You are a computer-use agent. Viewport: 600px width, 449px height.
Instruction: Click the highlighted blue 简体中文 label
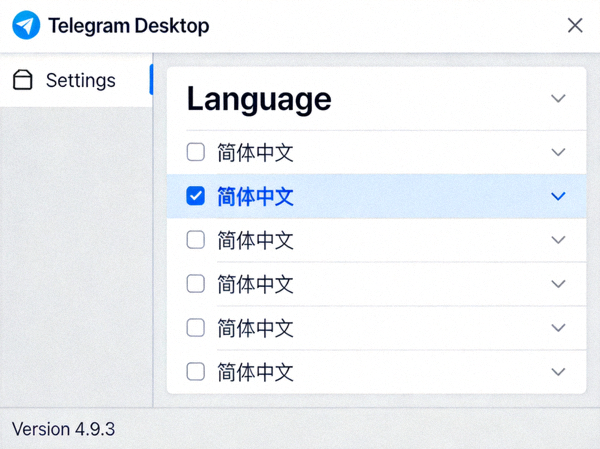coord(255,196)
